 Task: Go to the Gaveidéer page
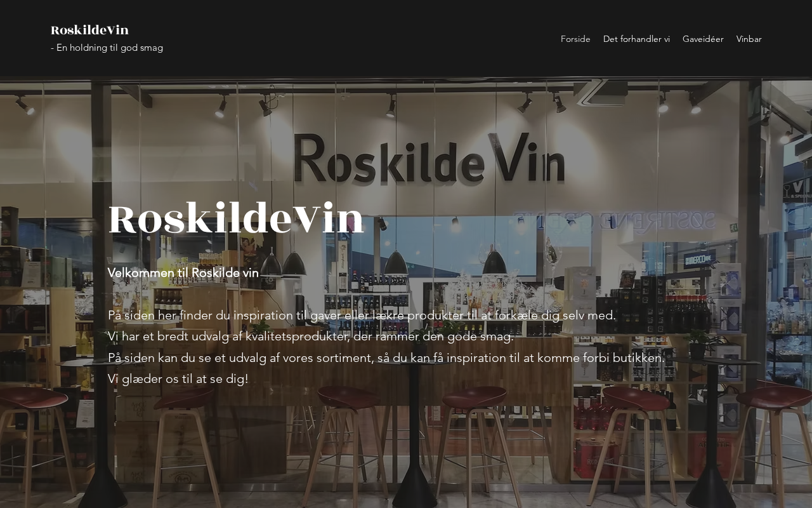(703, 39)
